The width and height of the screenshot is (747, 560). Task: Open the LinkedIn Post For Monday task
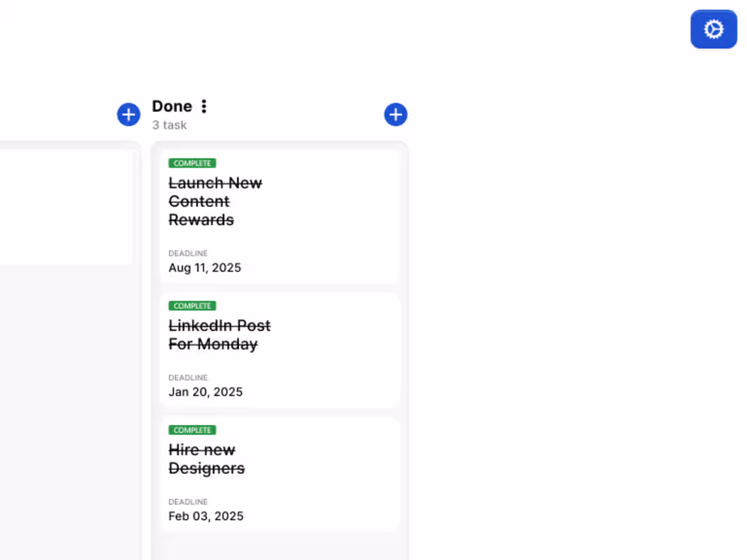(219, 335)
